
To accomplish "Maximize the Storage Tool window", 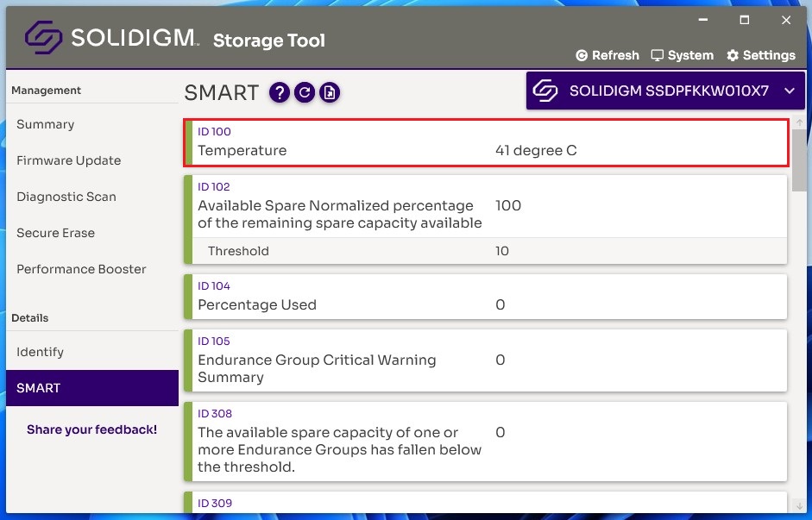I will click(x=744, y=20).
